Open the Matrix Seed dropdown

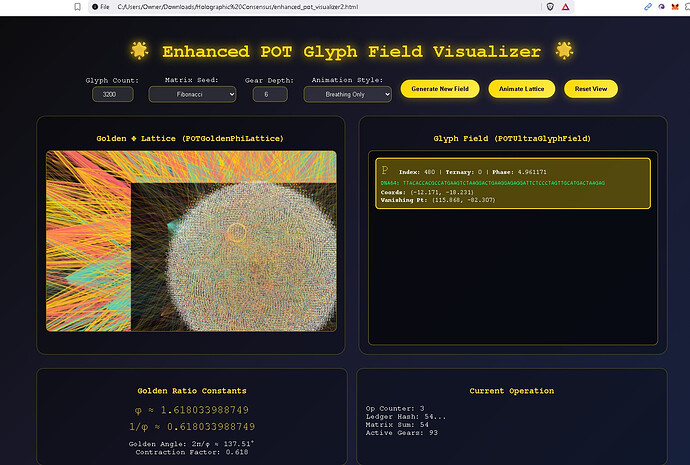pyautogui.click(x=192, y=94)
